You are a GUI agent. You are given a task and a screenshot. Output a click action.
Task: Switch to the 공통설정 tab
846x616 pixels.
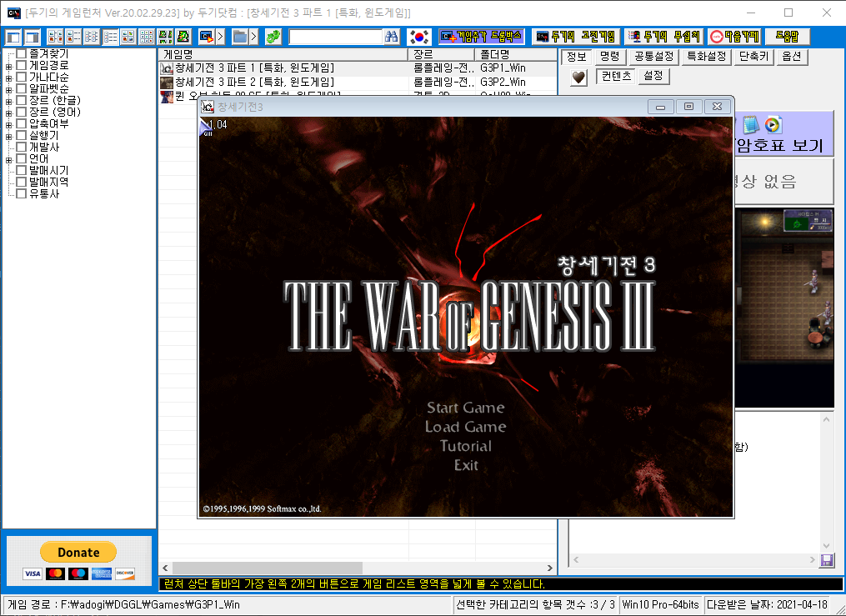click(653, 57)
